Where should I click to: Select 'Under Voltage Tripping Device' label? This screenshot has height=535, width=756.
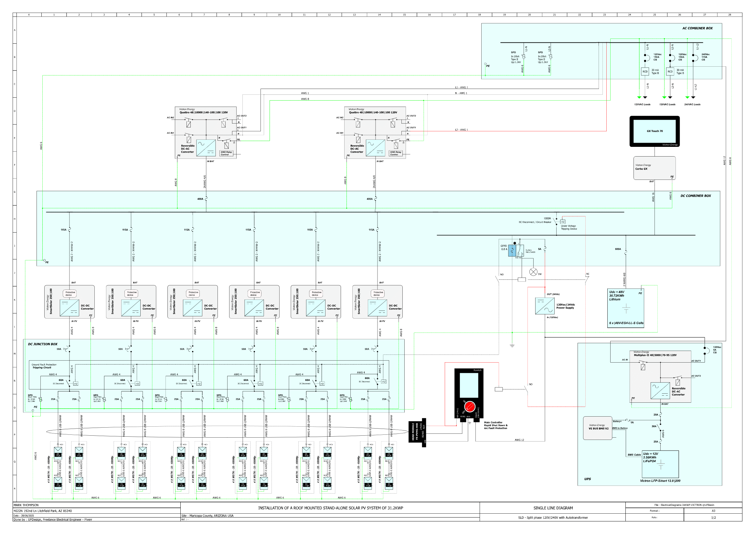[569, 228]
